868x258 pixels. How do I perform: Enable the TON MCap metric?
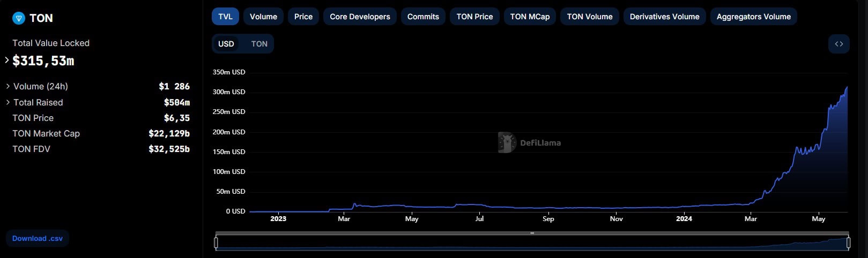coord(530,17)
